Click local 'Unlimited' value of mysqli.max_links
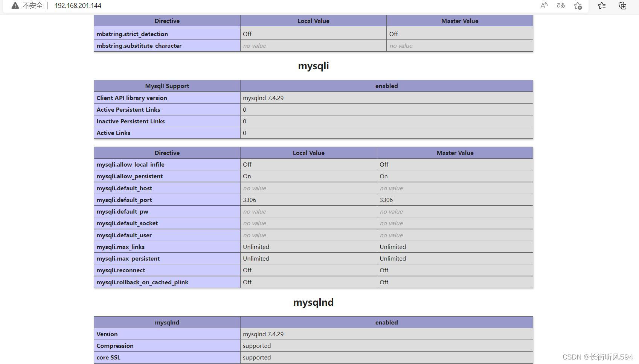This screenshot has width=639, height=364. [x=256, y=247]
